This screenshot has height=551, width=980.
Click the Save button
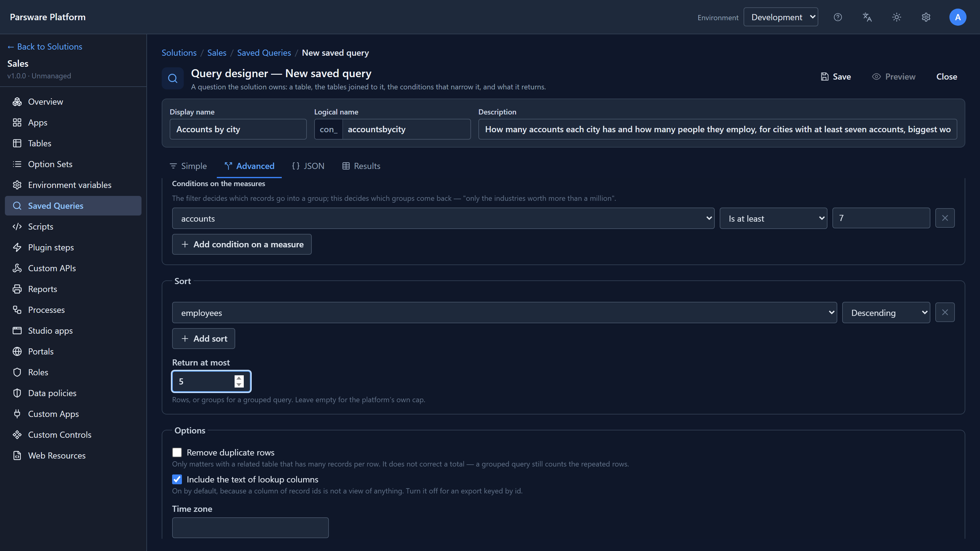(x=836, y=77)
